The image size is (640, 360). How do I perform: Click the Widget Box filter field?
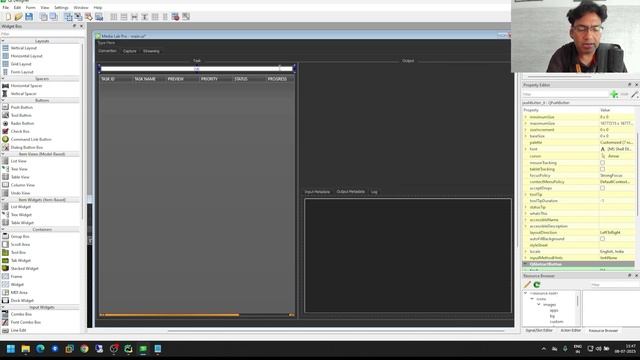tap(41, 34)
